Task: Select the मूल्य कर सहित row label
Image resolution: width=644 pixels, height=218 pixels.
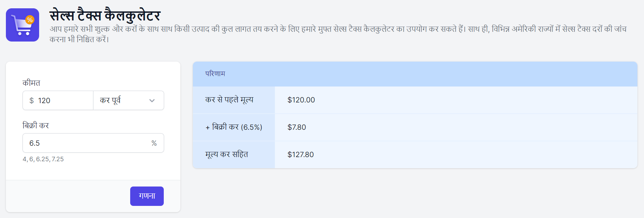Action: tap(227, 155)
